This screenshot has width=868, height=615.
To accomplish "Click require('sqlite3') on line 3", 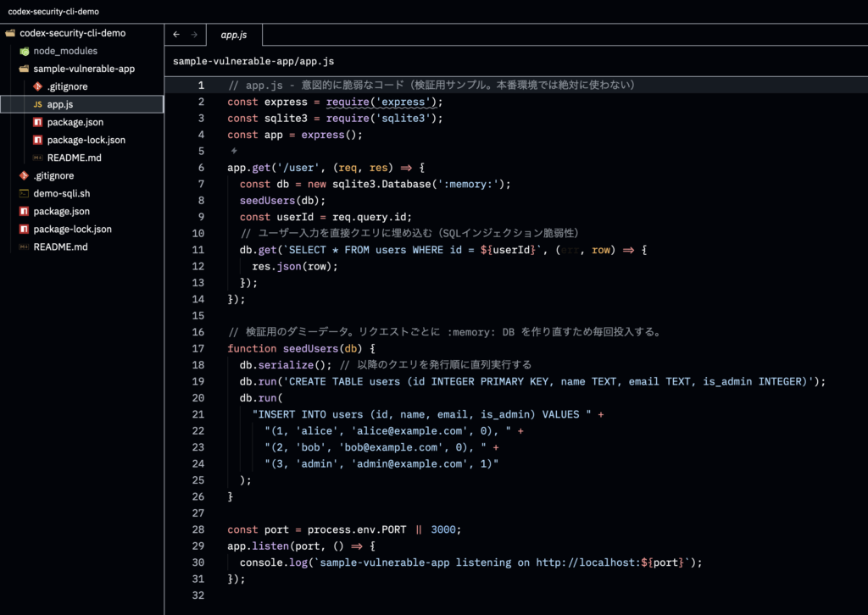I will pyautogui.click(x=381, y=119).
